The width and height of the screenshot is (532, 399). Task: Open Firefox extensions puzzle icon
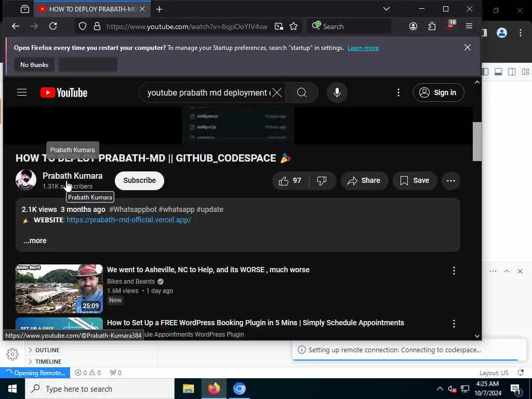coord(432,26)
